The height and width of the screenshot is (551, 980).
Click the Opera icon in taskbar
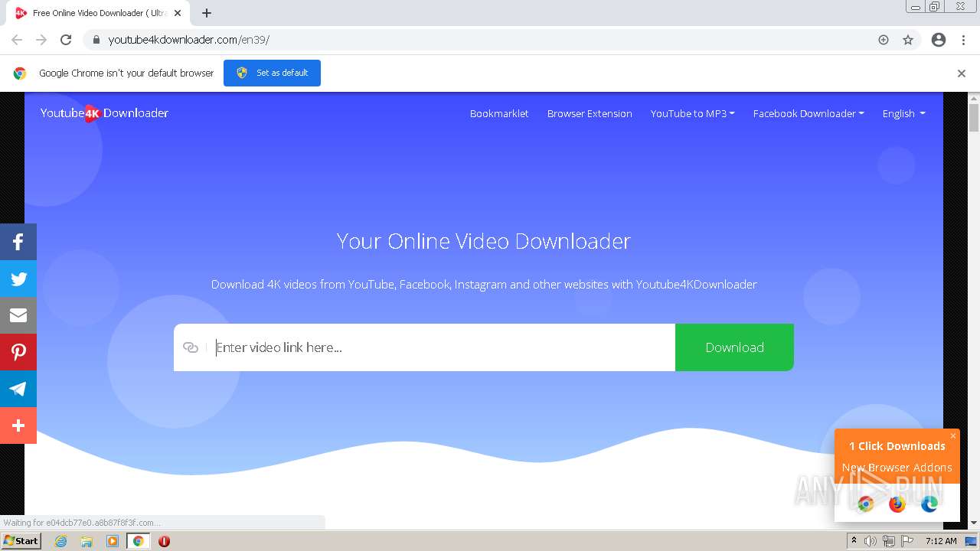[164, 541]
